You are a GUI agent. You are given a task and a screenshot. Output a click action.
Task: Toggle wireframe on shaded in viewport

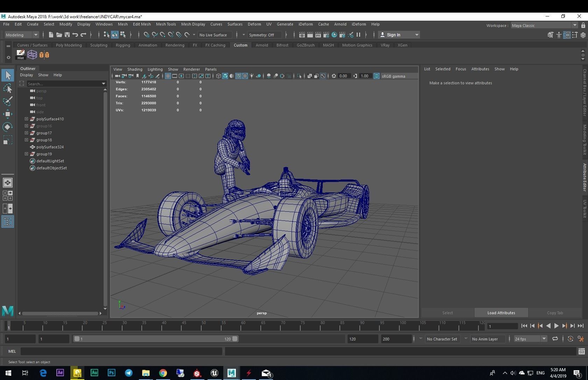238,76
